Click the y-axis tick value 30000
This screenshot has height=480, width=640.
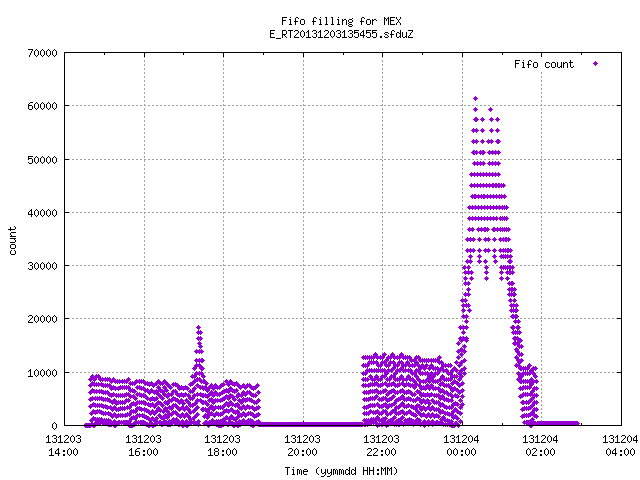pos(42,266)
